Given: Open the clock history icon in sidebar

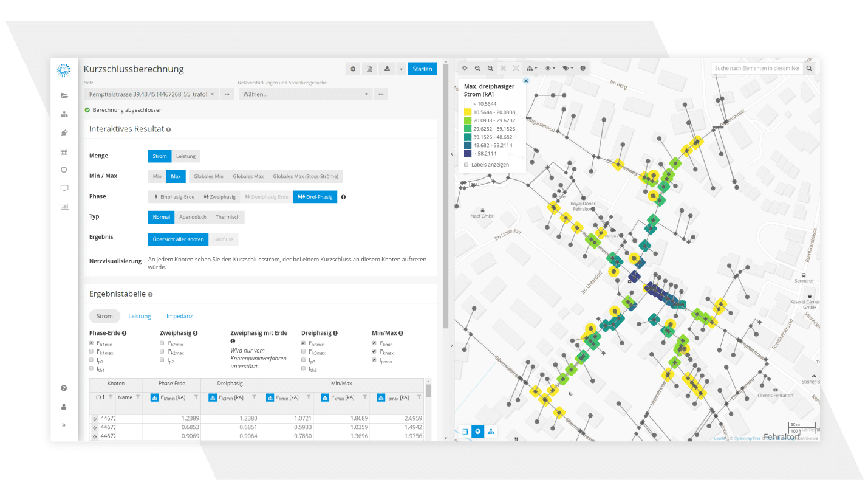Looking at the screenshot, I should pyautogui.click(x=64, y=170).
